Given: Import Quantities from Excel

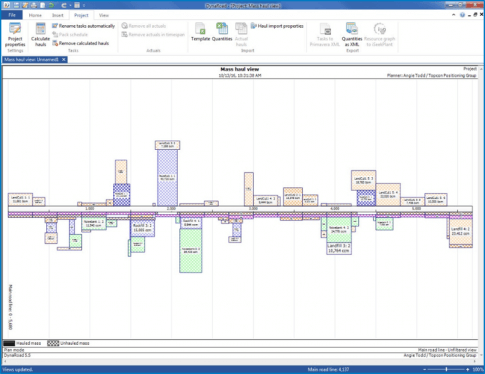Looking at the screenshot, I should click(x=222, y=32).
